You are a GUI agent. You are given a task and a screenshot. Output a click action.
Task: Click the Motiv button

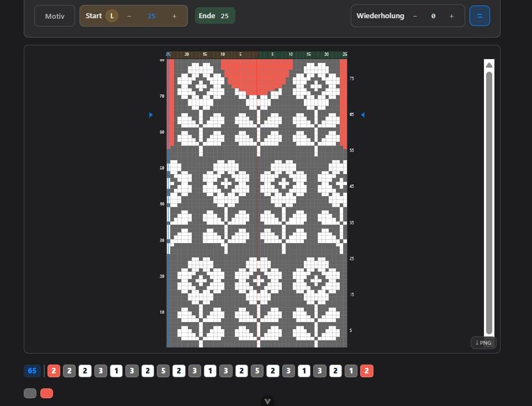(54, 16)
